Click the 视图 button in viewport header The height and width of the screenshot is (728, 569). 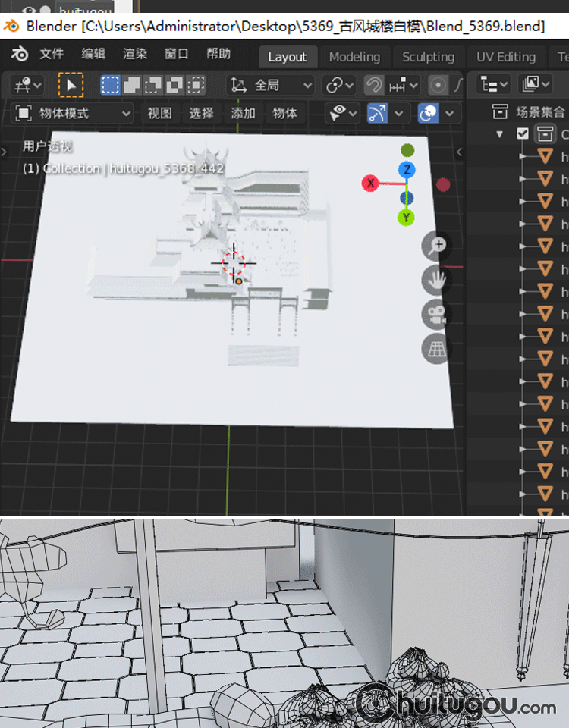(159, 114)
